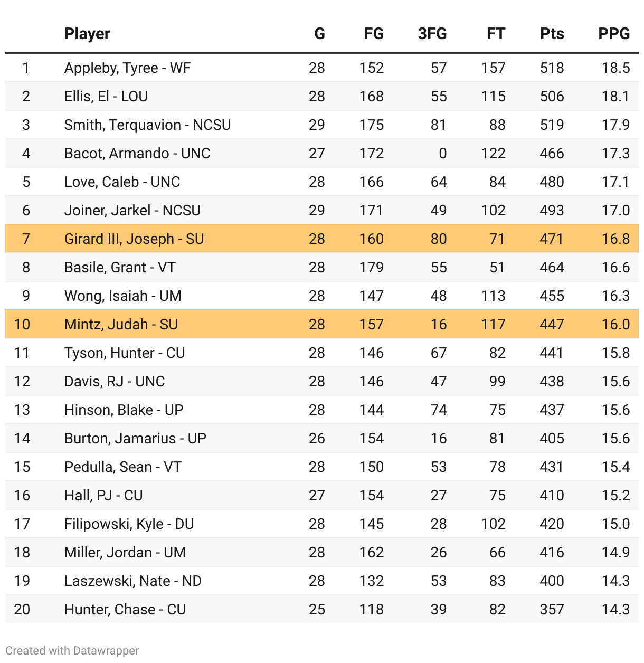Click the 3FG column header
This screenshot has width=644, height=663.
pos(432,34)
